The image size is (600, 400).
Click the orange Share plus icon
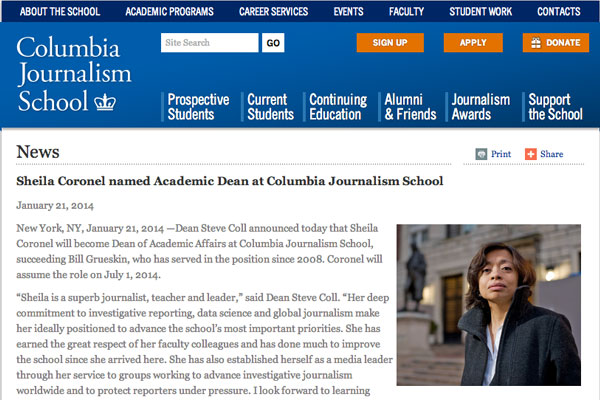pyautogui.click(x=531, y=154)
